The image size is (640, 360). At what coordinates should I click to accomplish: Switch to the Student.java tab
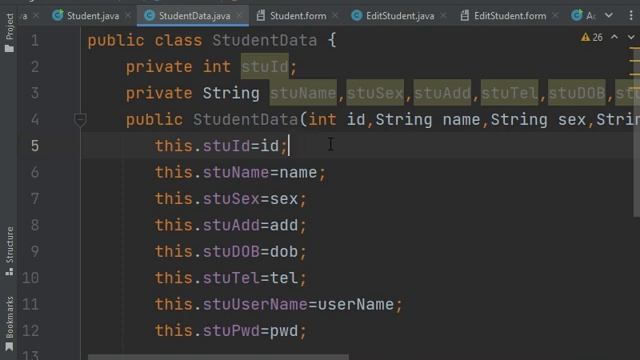[93, 16]
